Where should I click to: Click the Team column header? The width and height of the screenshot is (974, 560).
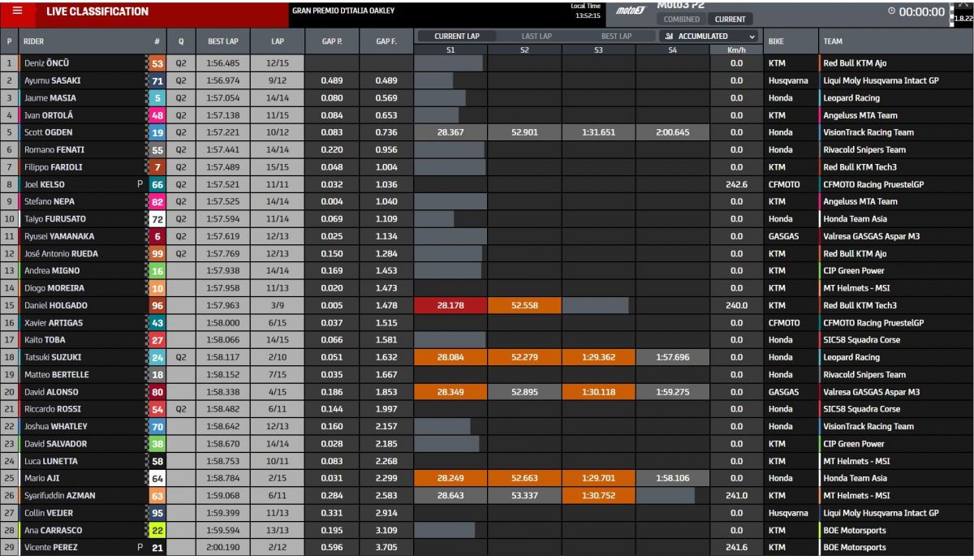pyautogui.click(x=833, y=41)
